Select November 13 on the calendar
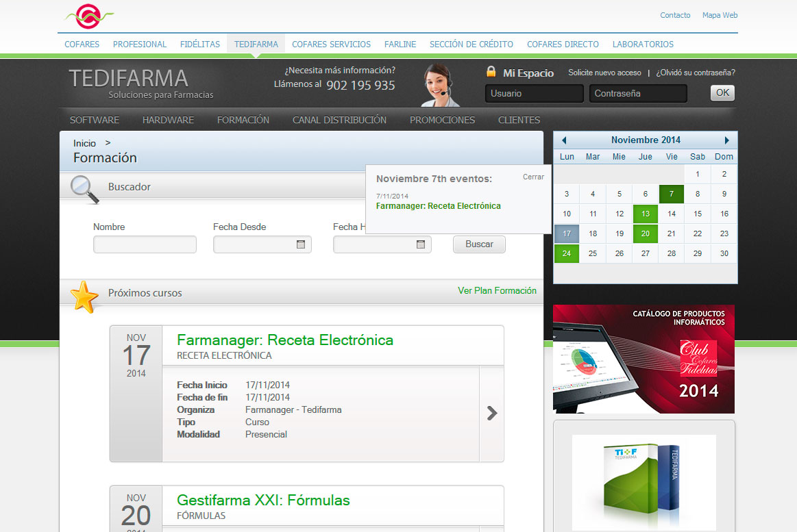The height and width of the screenshot is (532, 797). tap(645, 214)
